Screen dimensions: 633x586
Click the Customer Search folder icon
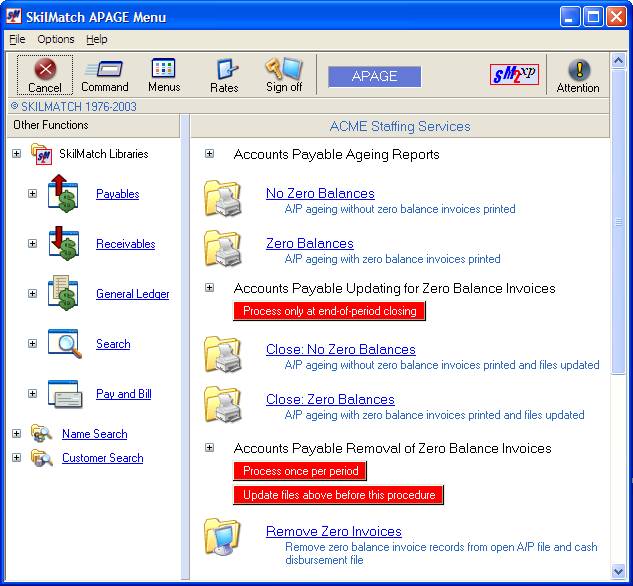(41, 458)
